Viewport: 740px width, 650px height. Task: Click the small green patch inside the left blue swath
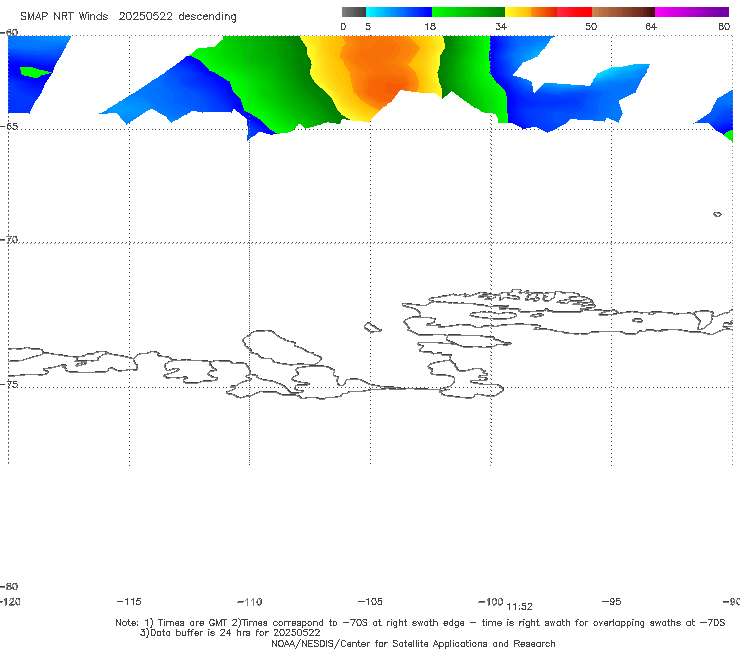pyautogui.click(x=35, y=72)
